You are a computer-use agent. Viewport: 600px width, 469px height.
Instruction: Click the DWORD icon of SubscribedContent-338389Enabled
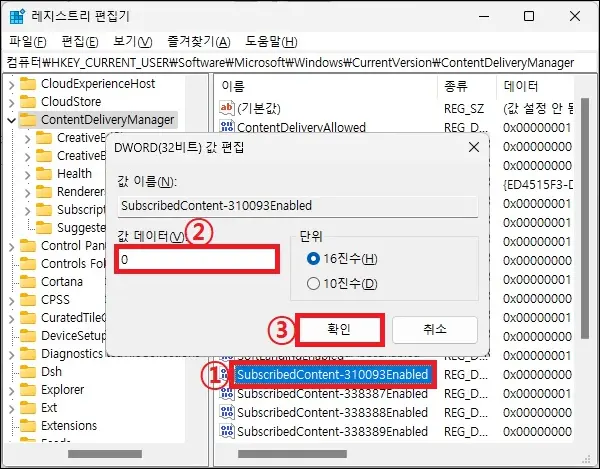pos(227,431)
